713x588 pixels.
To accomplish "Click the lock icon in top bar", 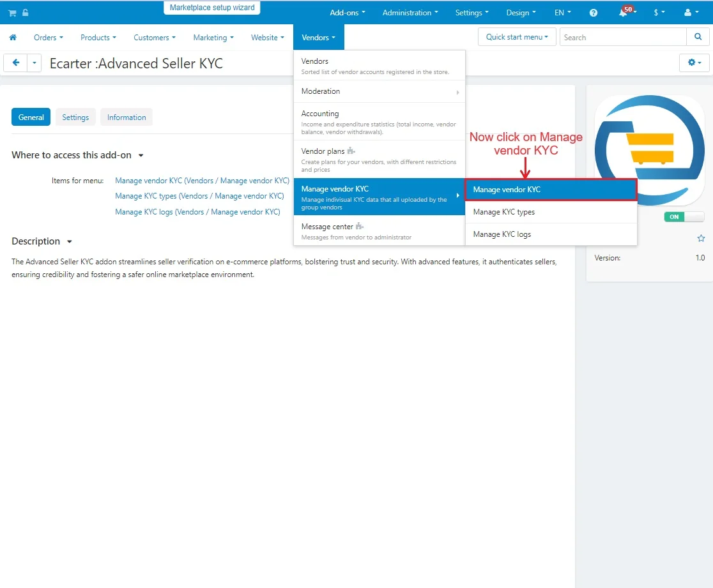I will [x=24, y=13].
